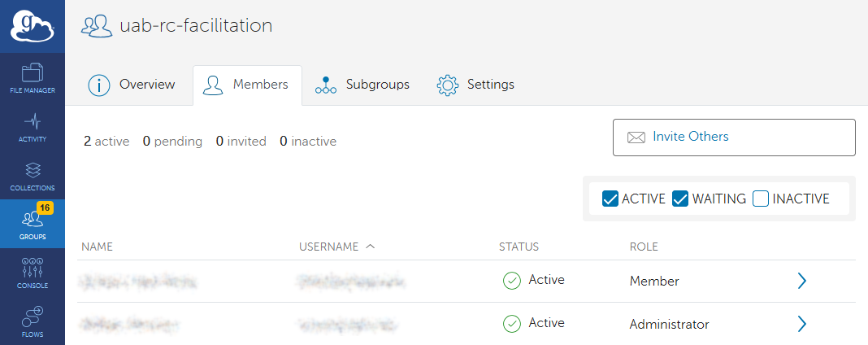Switch to the Subgroups tab
Image resolution: width=868 pixels, height=345 pixels.
point(362,85)
